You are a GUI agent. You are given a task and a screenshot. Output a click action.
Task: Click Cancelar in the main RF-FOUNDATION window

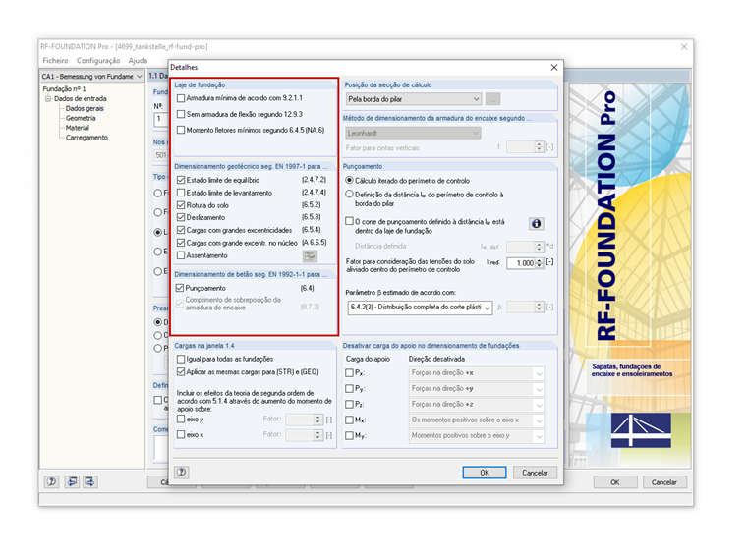click(664, 482)
